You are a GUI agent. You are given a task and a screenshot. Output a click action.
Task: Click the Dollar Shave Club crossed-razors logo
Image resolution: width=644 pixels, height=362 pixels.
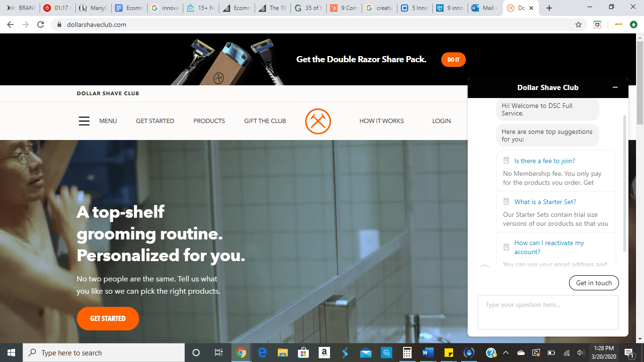(x=318, y=121)
